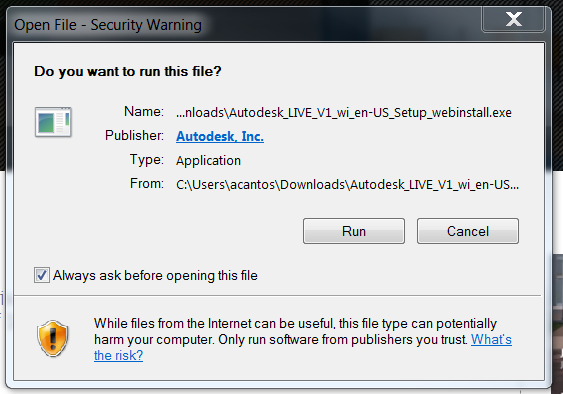
Task: Click the Application type value
Action: coord(208,161)
